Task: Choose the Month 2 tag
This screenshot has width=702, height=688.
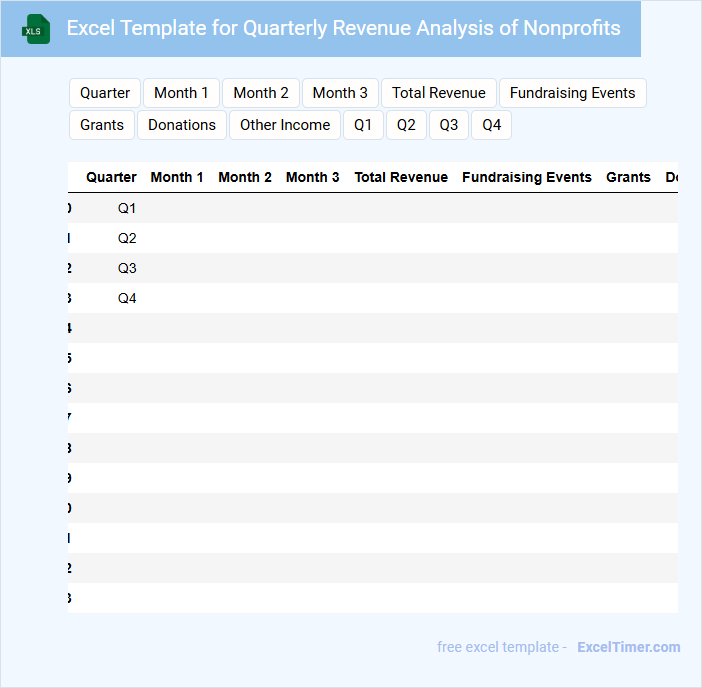Action: click(261, 93)
